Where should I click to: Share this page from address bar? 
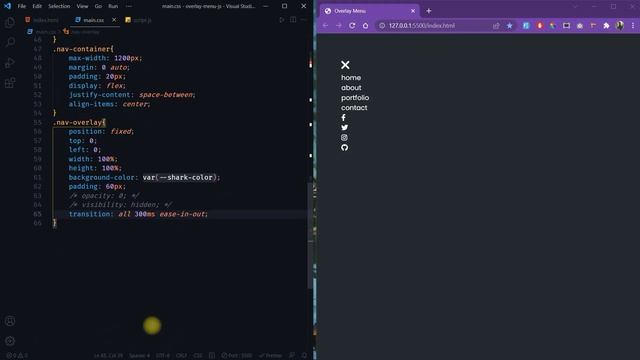pyautogui.click(x=496, y=25)
